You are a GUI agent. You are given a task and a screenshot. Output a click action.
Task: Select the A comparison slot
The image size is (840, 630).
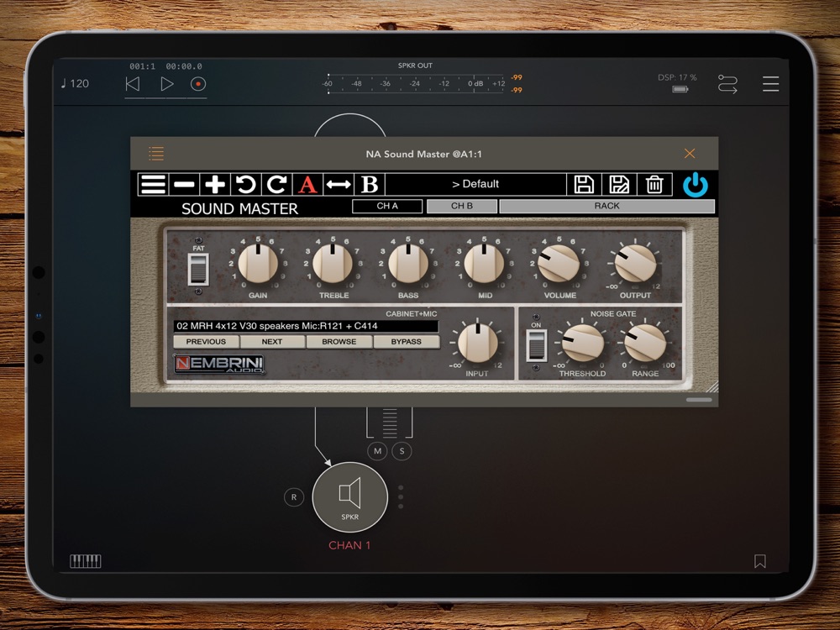tap(307, 184)
